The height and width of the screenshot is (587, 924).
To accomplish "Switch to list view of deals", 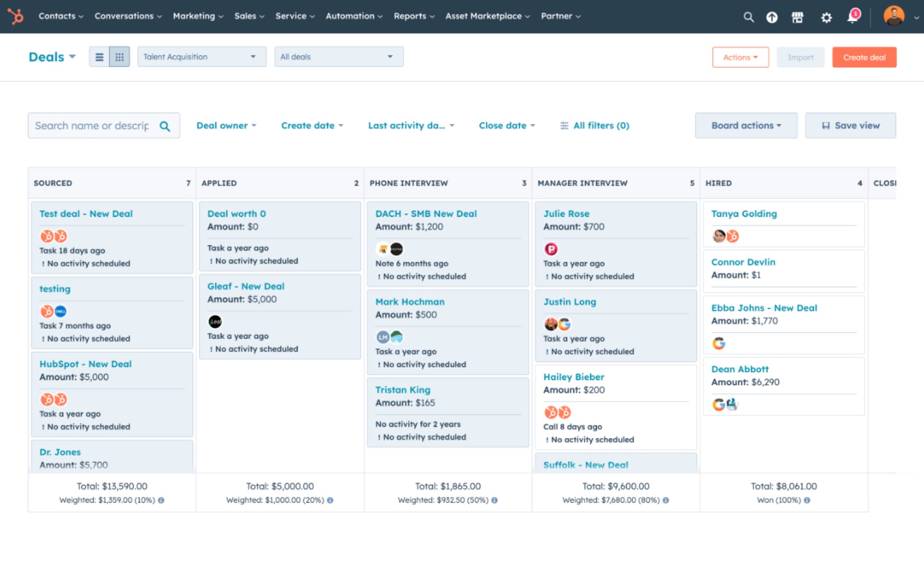I will click(99, 56).
